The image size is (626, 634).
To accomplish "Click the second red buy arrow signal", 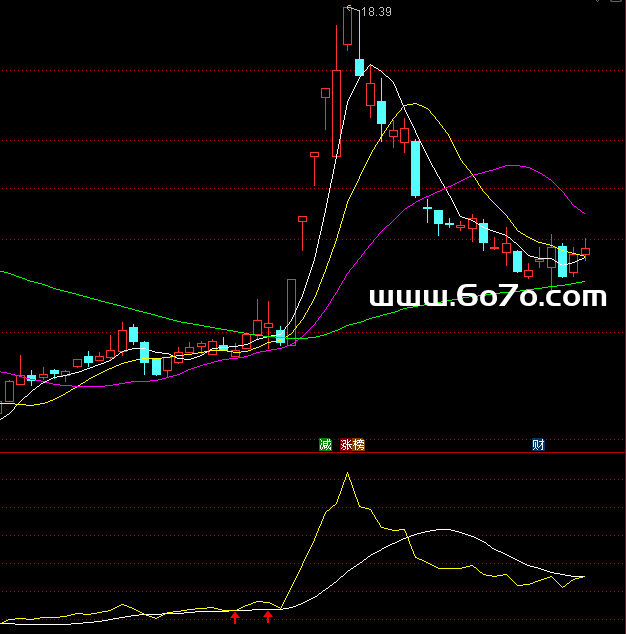I will (268, 617).
